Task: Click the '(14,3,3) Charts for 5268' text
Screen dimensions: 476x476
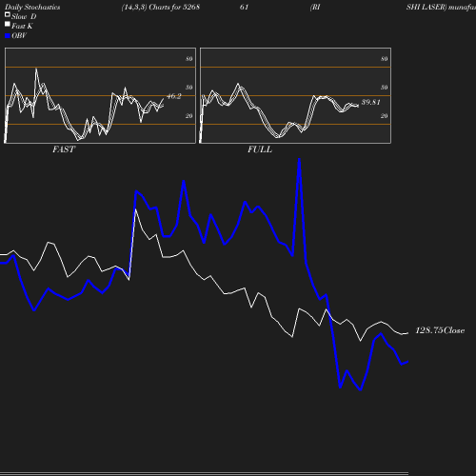Action: pyautogui.click(x=161, y=7)
